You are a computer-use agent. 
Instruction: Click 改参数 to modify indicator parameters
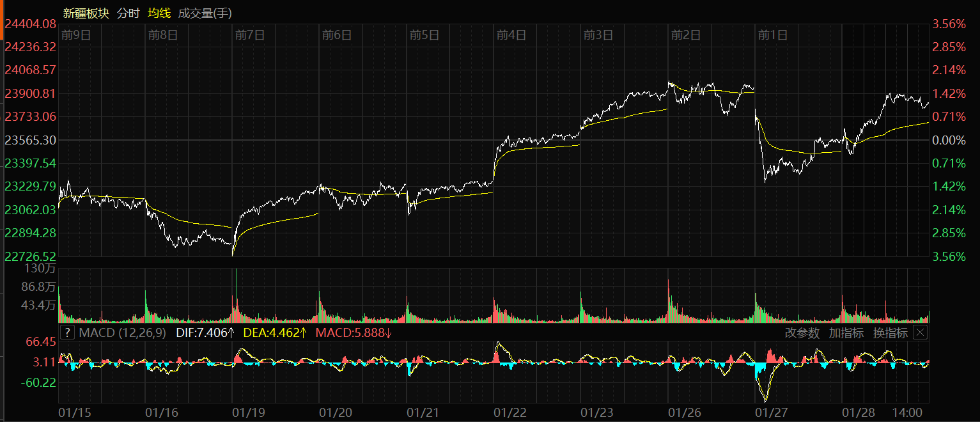[802, 332]
